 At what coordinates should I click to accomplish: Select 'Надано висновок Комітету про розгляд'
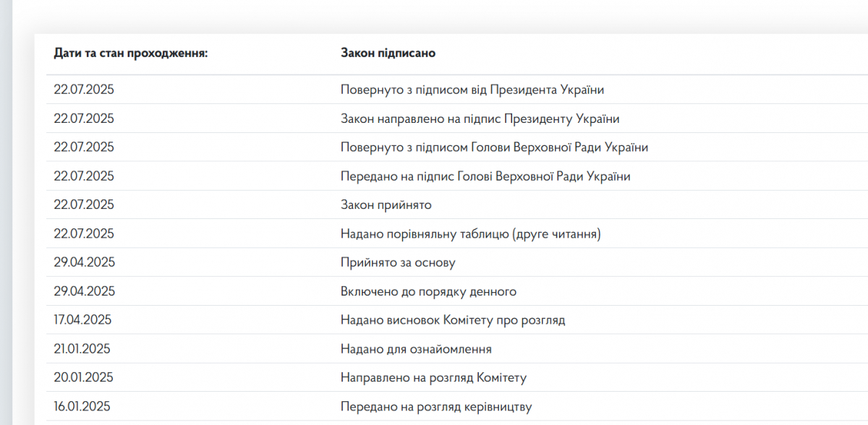click(453, 320)
